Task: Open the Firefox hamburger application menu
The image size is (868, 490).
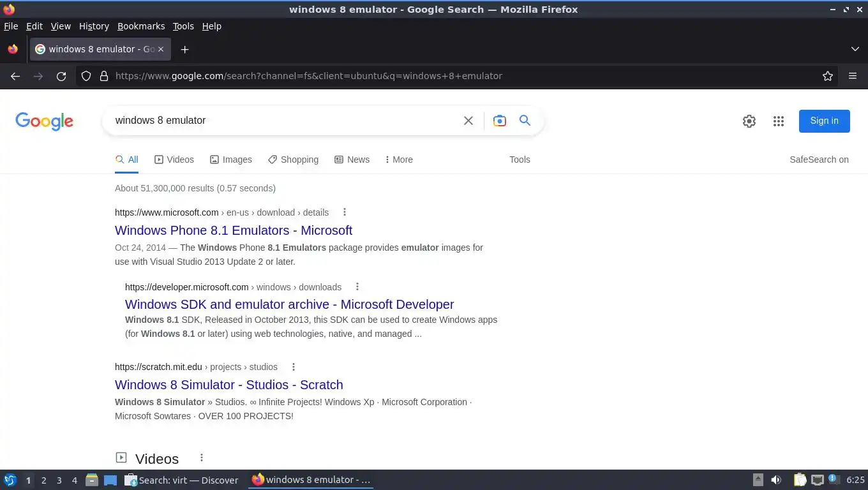Action: pyautogui.click(x=853, y=76)
